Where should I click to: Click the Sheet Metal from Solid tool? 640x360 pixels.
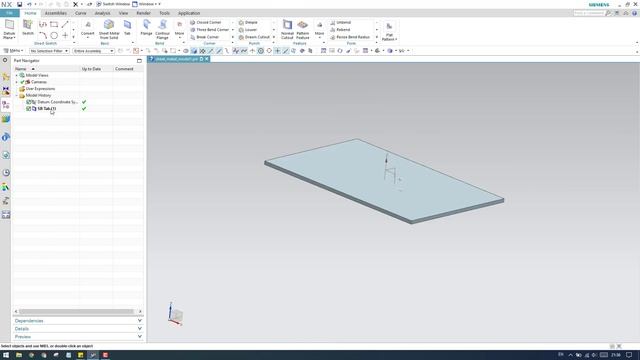[109, 29]
